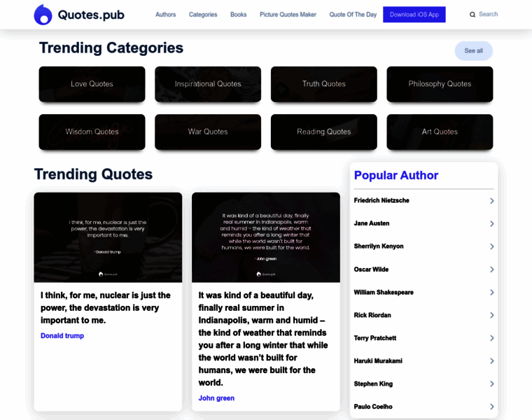View Quote Of The Day
532x420 pixels.
click(353, 15)
